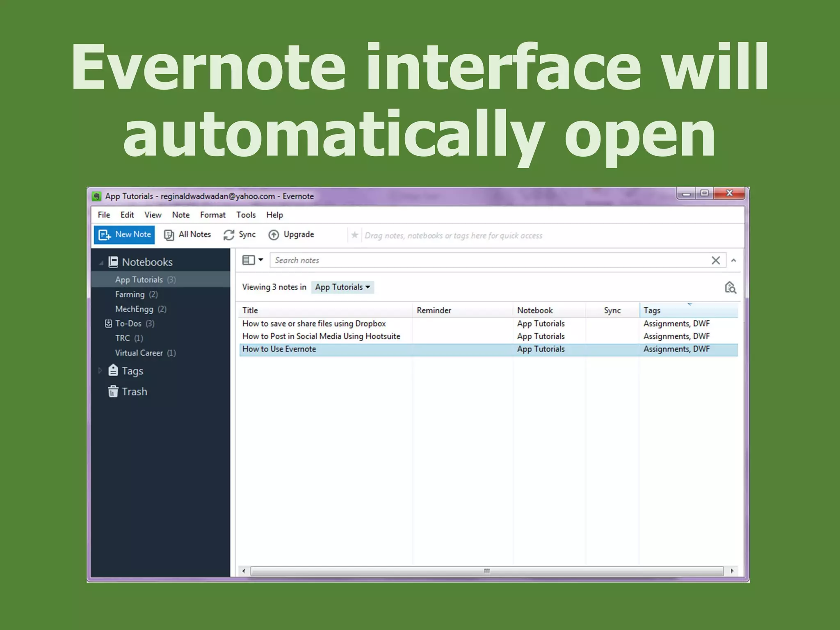This screenshot has height=630, width=840.
Task: Open the File menu
Action: coord(104,215)
